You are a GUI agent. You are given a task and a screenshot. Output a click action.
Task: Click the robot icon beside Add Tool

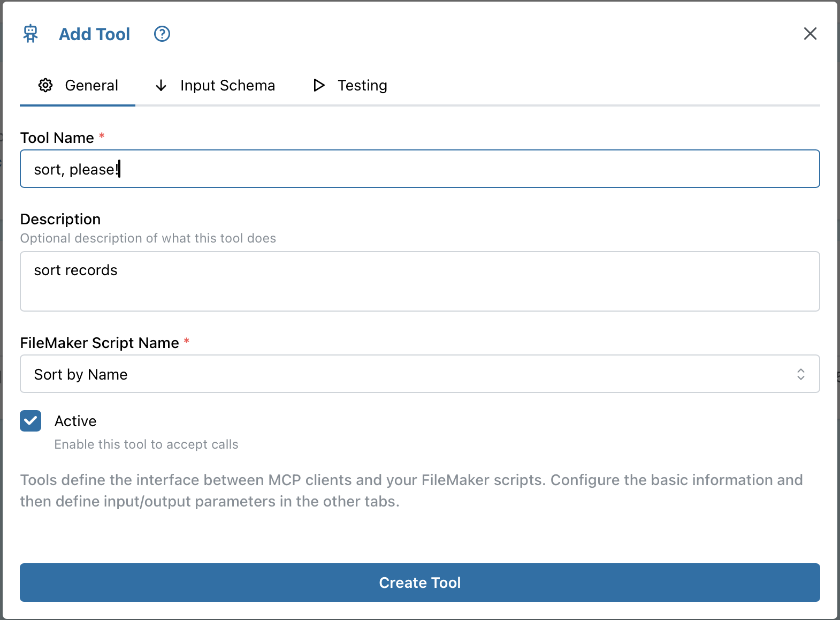click(x=30, y=34)
